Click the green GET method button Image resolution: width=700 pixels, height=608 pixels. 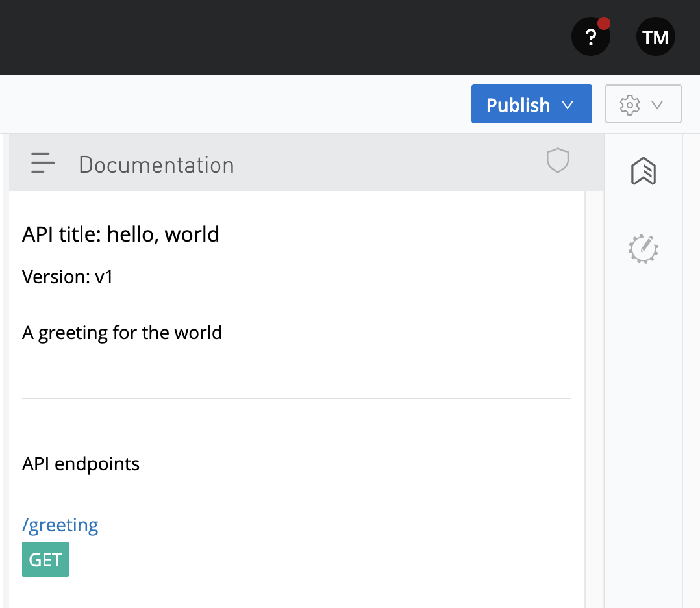click(x=45, y=559)
